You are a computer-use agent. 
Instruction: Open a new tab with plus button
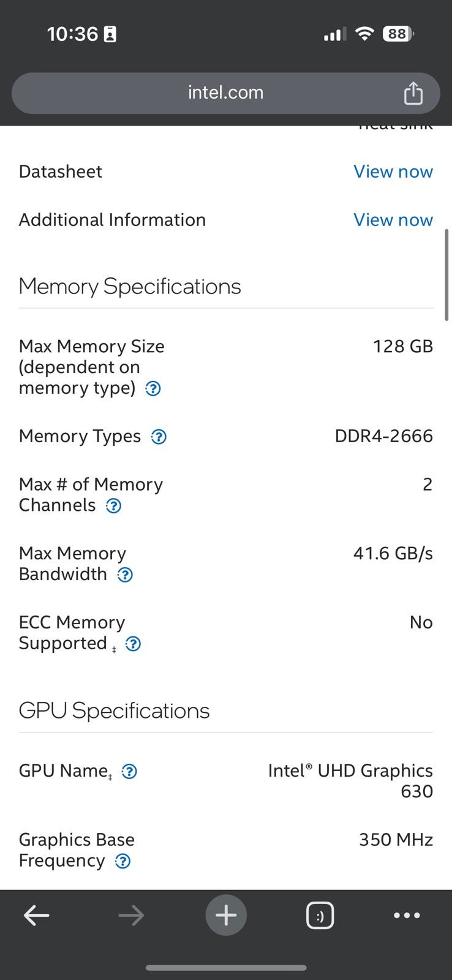(x=226, y=916)
